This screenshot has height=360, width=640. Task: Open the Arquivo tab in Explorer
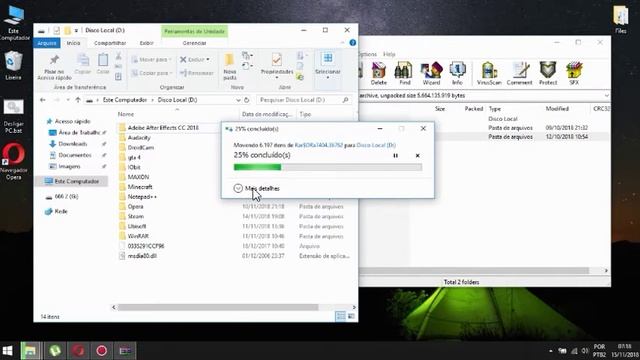(x=47, y=43)
